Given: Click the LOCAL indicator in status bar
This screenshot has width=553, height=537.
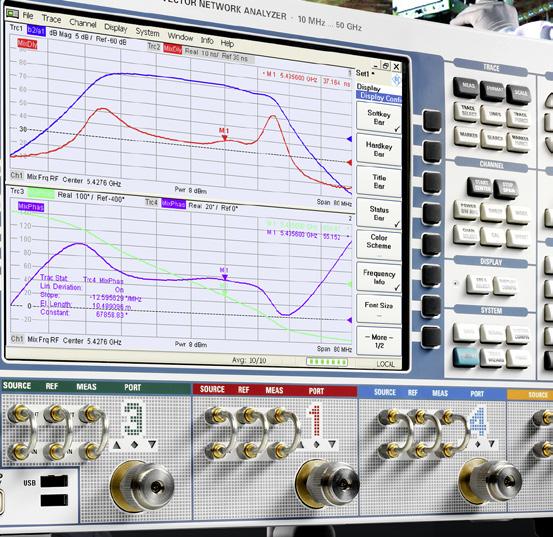Looking at the screenshot, I should (385, 364).
